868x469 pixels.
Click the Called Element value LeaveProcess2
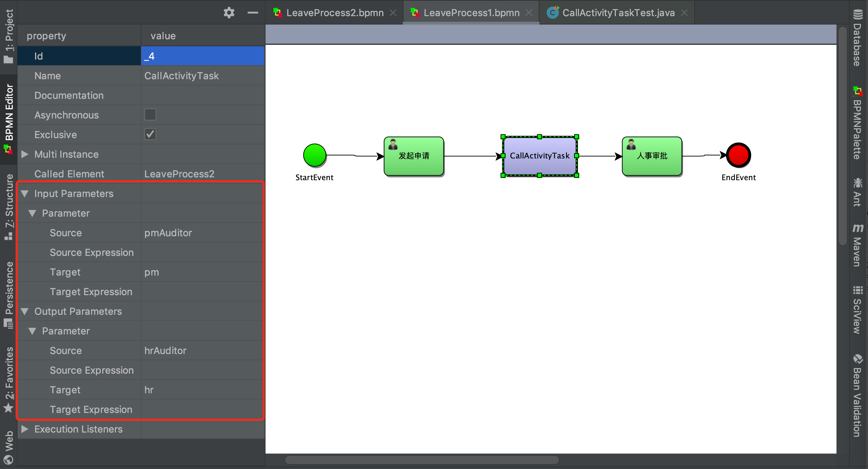179,174
